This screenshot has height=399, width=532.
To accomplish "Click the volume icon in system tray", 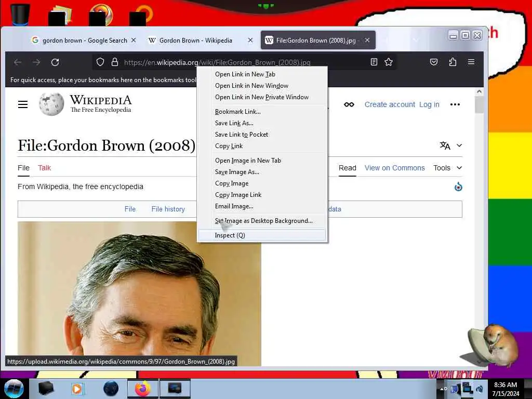I will coord(480,389).
